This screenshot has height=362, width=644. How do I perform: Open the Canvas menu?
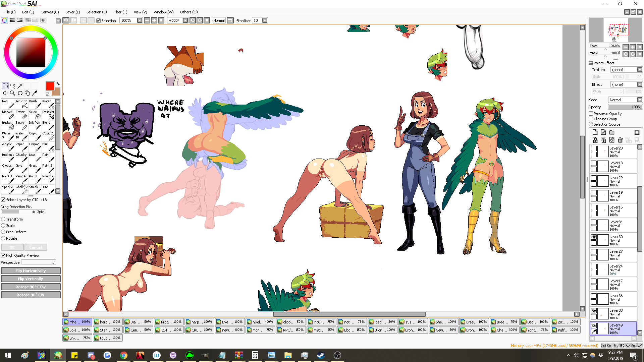(49, 12)
